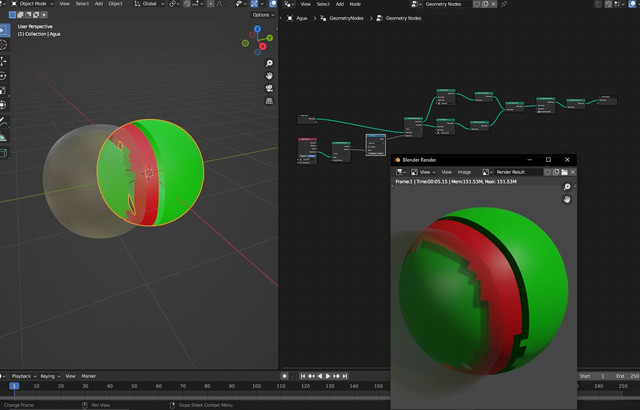Unlink Render Result with X icon
This screenshot has width=640, height=410.
[573, 172]
